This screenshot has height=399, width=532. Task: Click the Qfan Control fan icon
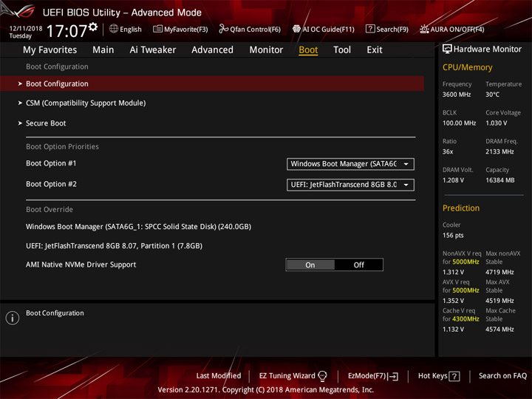point(223,29)
